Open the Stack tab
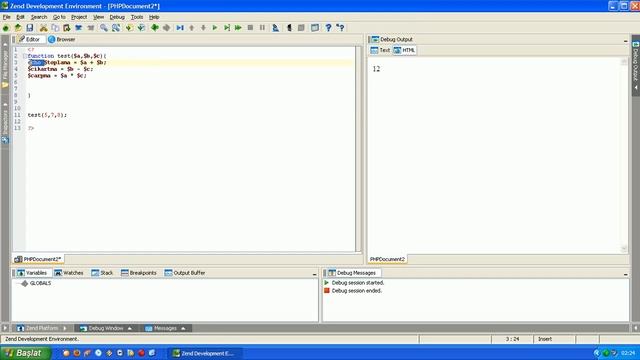640x360 pixels. click(x=102, y=273)
